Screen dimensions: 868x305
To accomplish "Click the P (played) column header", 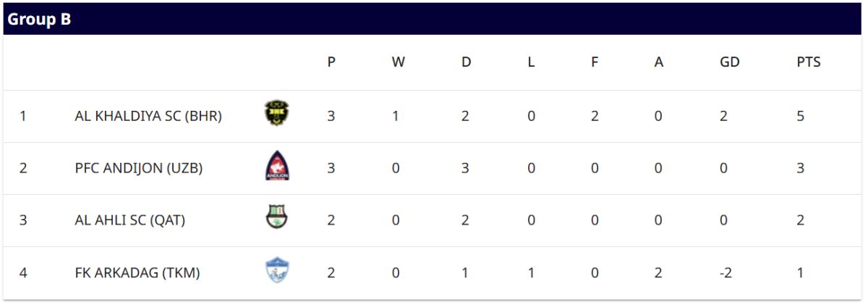I will pos(331,62).
